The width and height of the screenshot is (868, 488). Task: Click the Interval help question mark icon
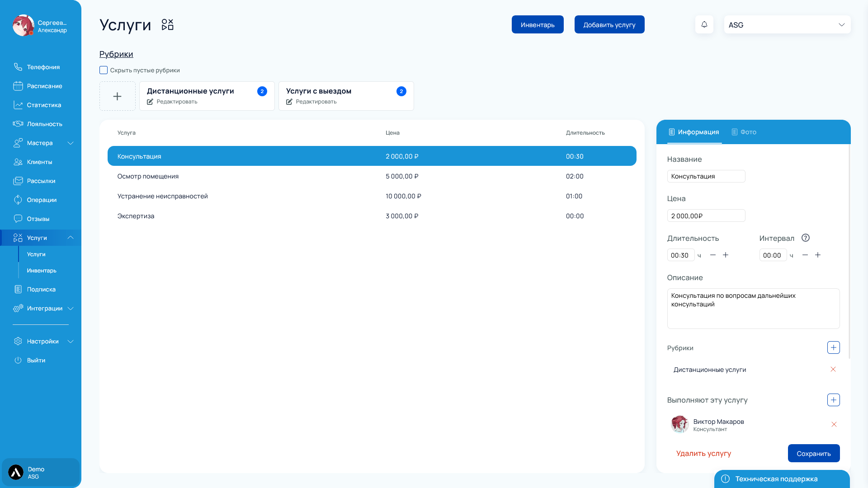(805, 238)
